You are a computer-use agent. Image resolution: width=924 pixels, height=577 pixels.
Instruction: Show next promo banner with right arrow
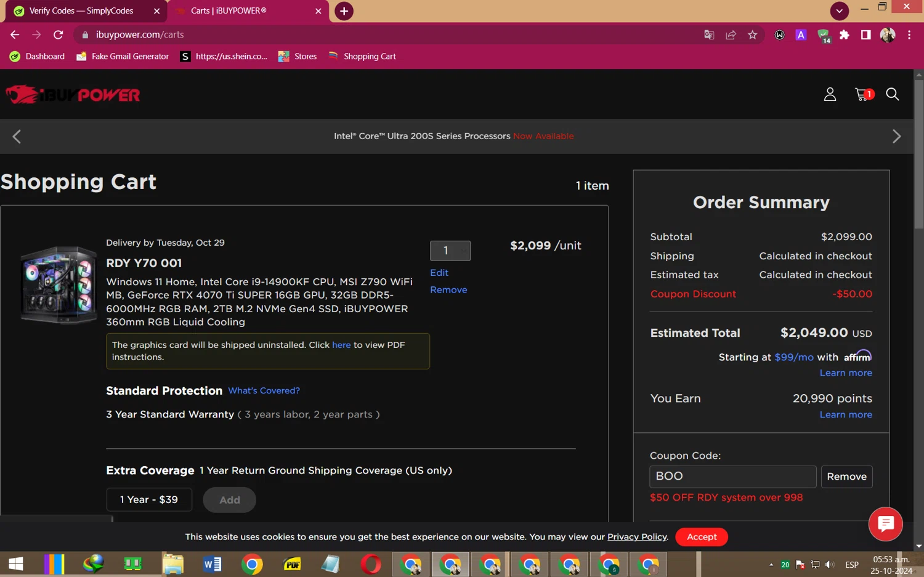tap(896, 137)
